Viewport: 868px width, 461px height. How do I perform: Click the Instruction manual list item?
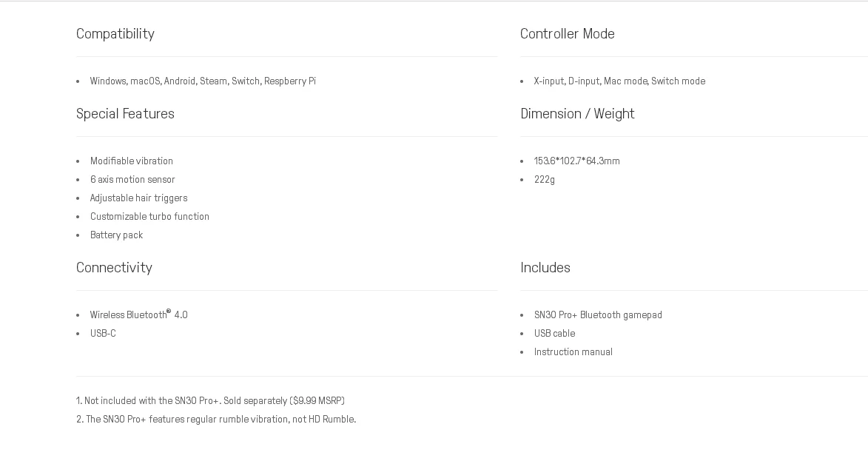(573, 352)
